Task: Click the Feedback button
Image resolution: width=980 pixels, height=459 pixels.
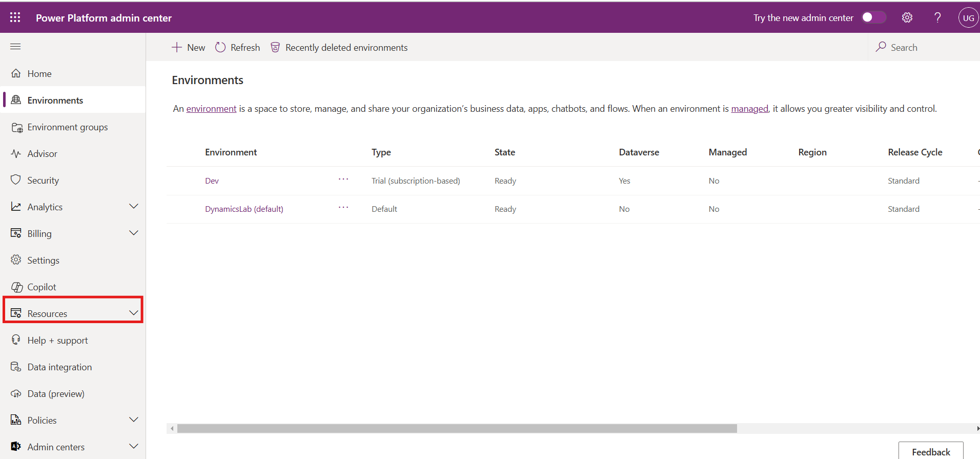Action: coord(930,451)
